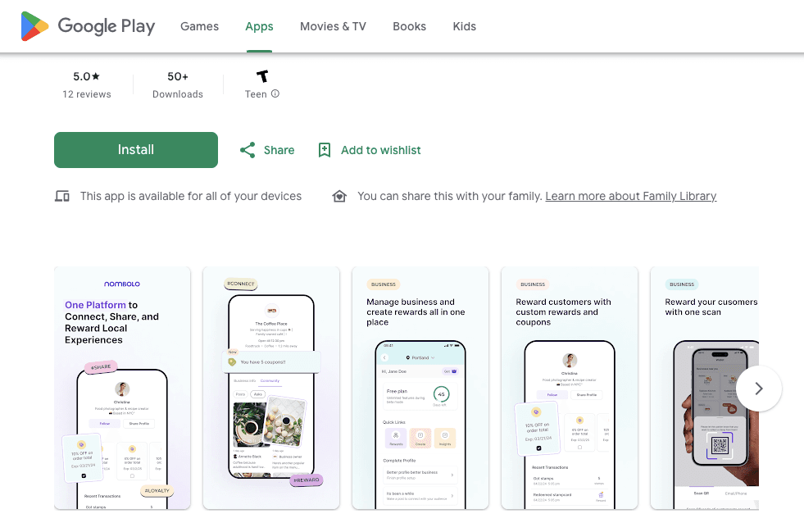Image resolution: width=804 pixels, height=532 pixels.
Task: Click the Teen rating info icon
Action: click(275, 93)
